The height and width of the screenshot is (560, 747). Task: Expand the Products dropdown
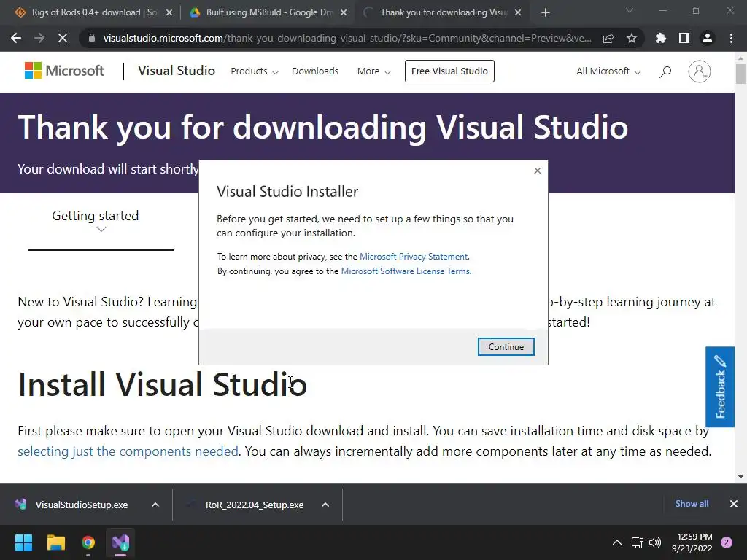pyautogui.click(x=255, y=71)
